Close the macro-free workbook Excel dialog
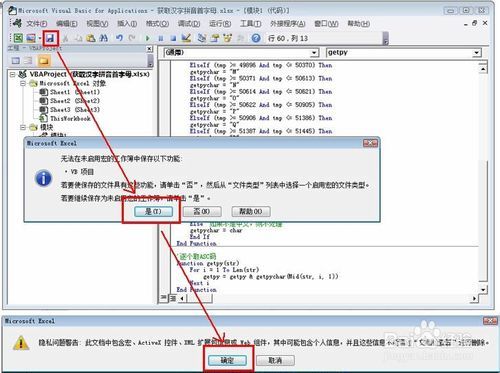The width and height of the screenshot is (500, 373). pyautogui.click(x=370, y=143)
